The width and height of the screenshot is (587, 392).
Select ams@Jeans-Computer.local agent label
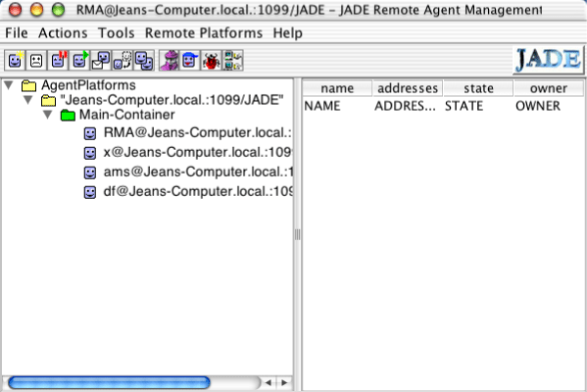[x=198, y=171]
